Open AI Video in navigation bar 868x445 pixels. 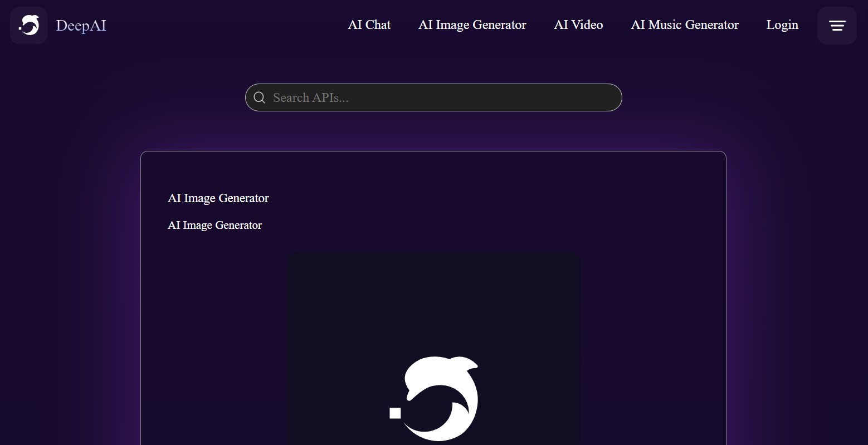tap(578, 25)
